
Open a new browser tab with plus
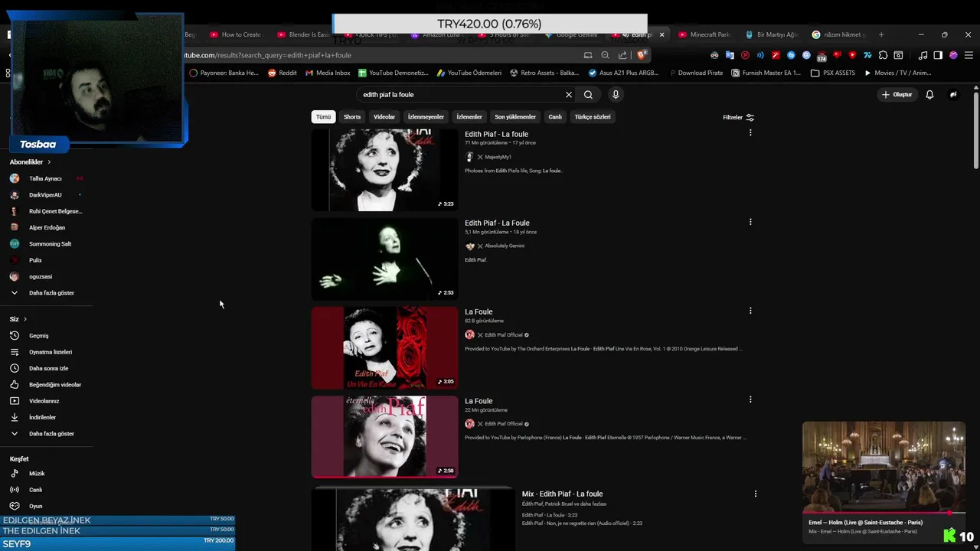click(881, 34)
